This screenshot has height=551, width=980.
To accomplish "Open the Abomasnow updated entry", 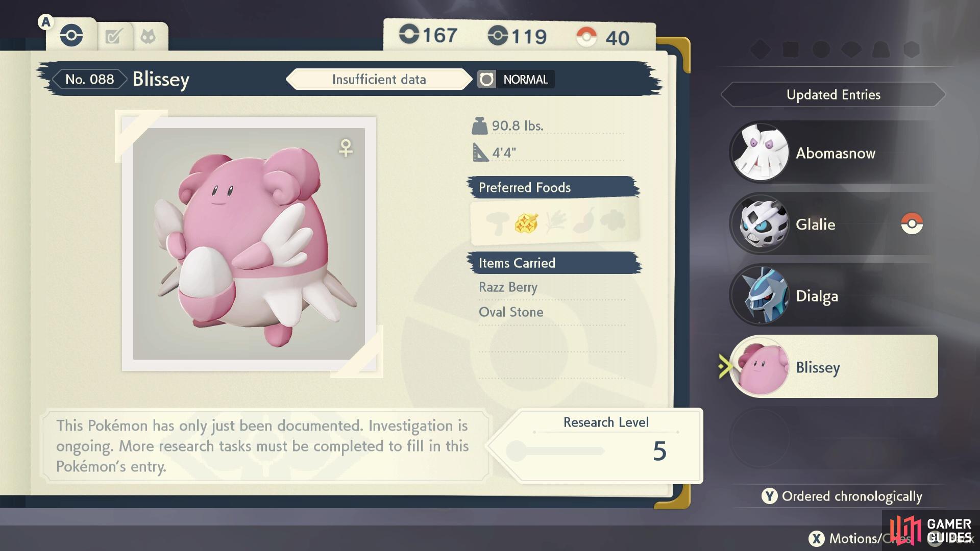I will tap(834, 153).
